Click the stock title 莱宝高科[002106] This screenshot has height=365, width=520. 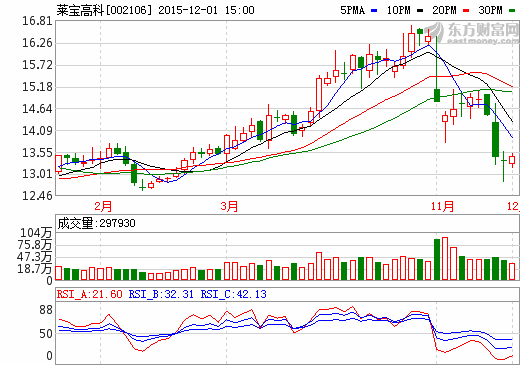104,10
